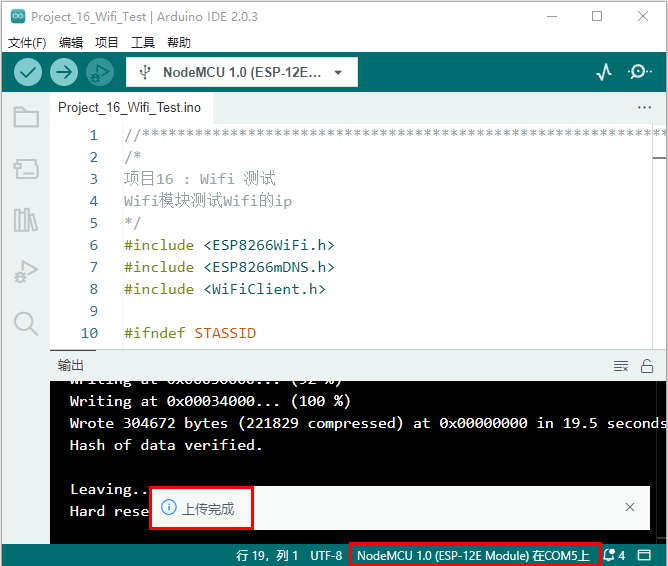Image resolution: width=668 pixels, height=566 pixels.
Task: Open the 帮助 menu
Action: (179, 43)
